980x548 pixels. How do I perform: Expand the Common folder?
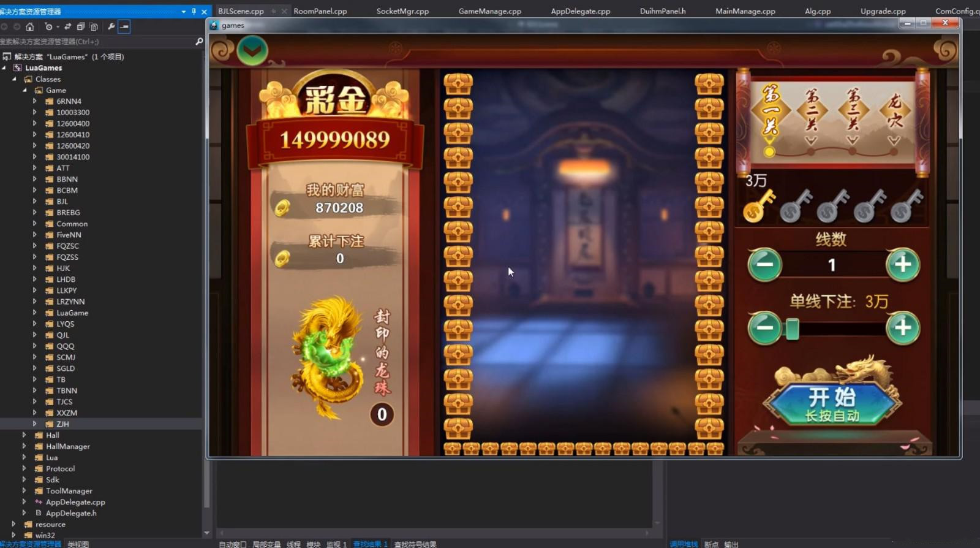pos(34,224)
